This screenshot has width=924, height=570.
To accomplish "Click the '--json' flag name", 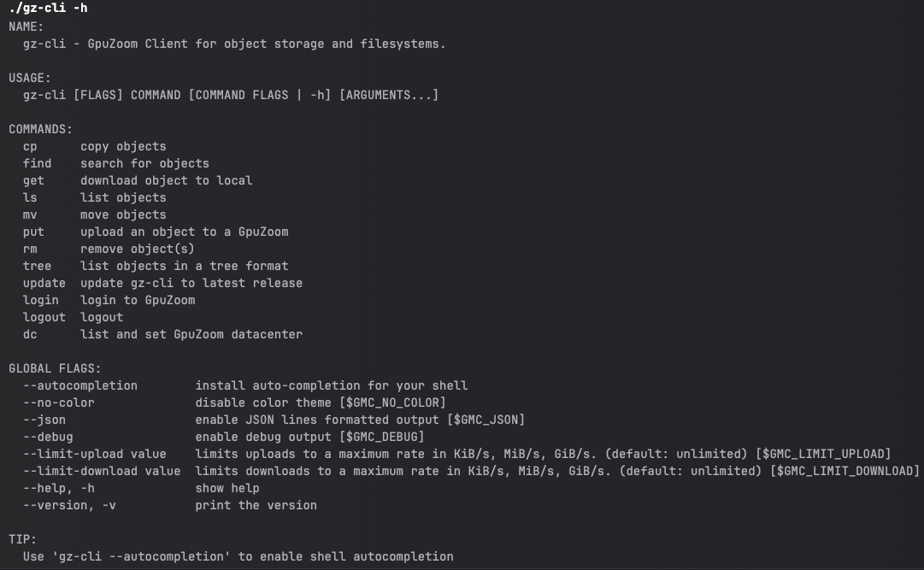I will (44, 420).
